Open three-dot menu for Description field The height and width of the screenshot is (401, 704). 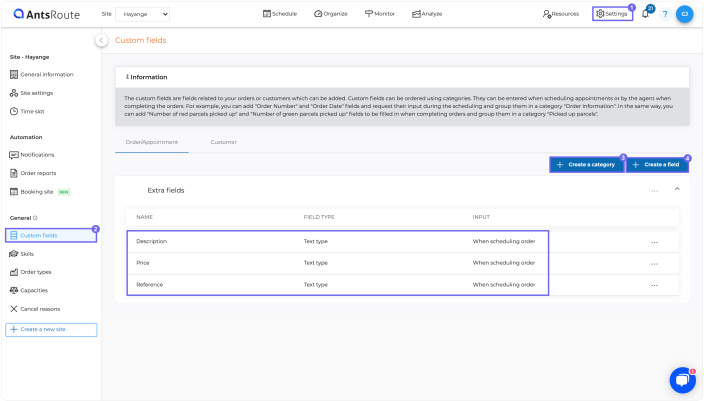click(x=654, y=242)
